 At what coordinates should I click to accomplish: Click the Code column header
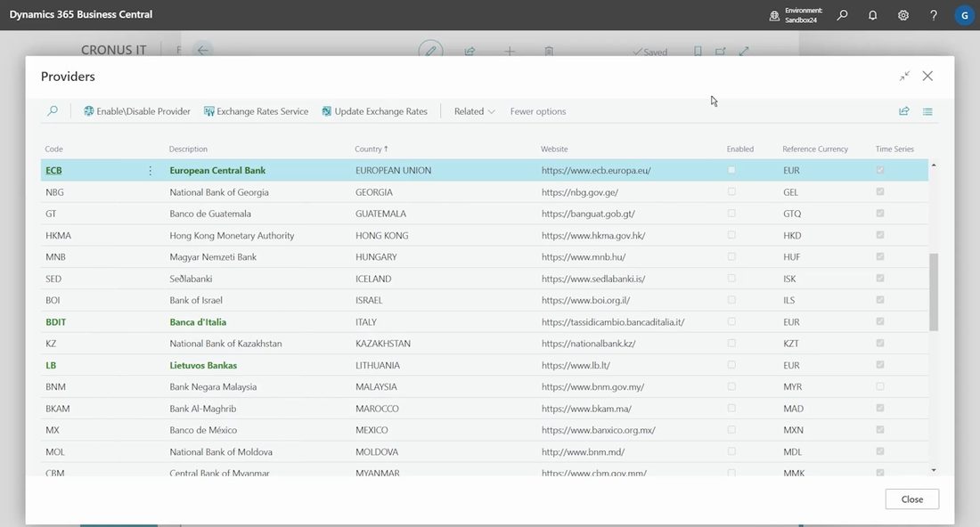pyautogui.click(x=53, y=149)
